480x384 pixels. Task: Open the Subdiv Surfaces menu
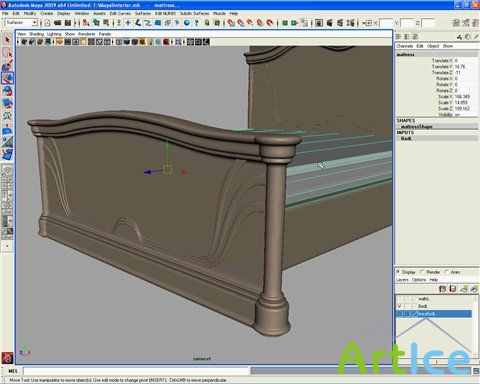click(x=195, y=13)
